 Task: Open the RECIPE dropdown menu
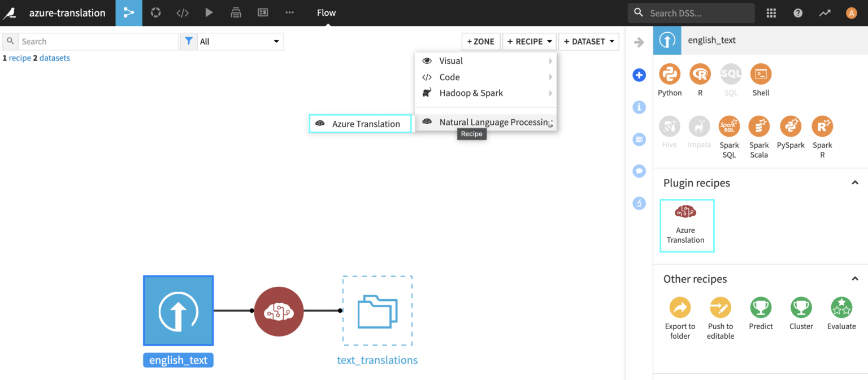(529, 41)
